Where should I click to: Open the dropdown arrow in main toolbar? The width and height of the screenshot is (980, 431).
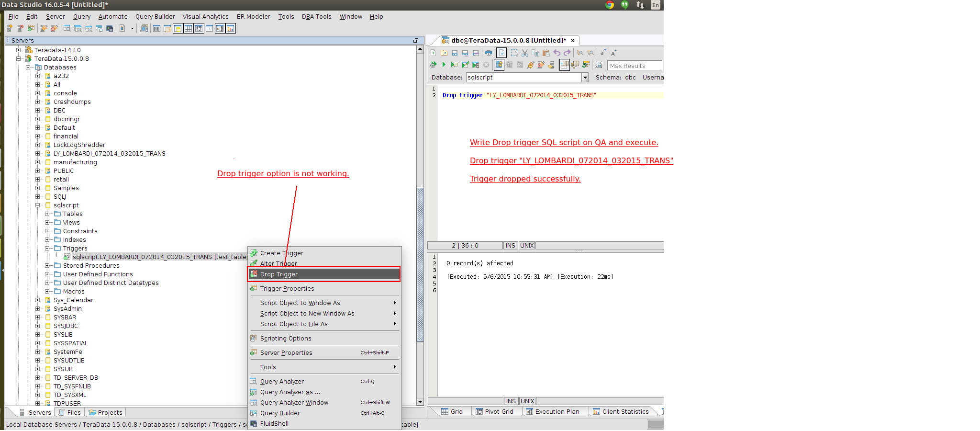click(132, 28)
